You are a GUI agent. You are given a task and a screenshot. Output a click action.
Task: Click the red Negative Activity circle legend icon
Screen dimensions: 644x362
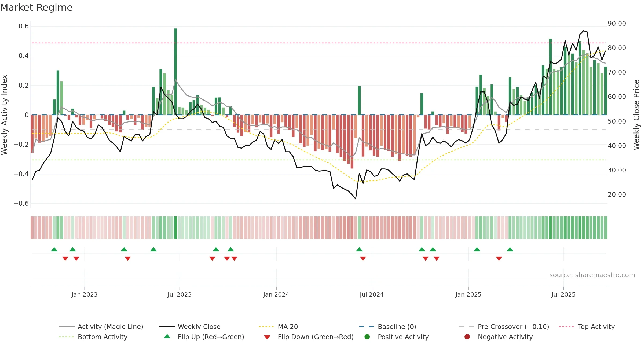click(x=467, y=337)
